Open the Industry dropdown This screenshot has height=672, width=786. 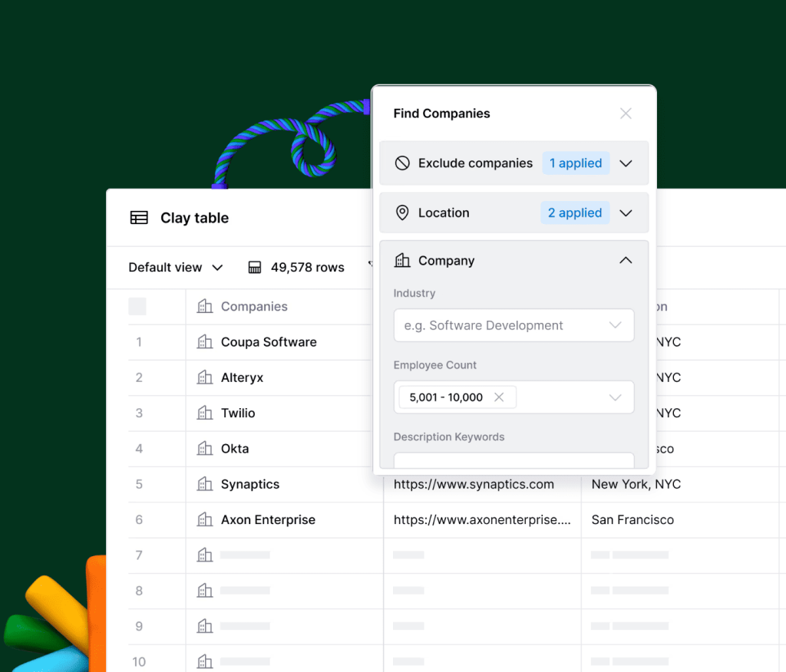(x=514, y=325)
